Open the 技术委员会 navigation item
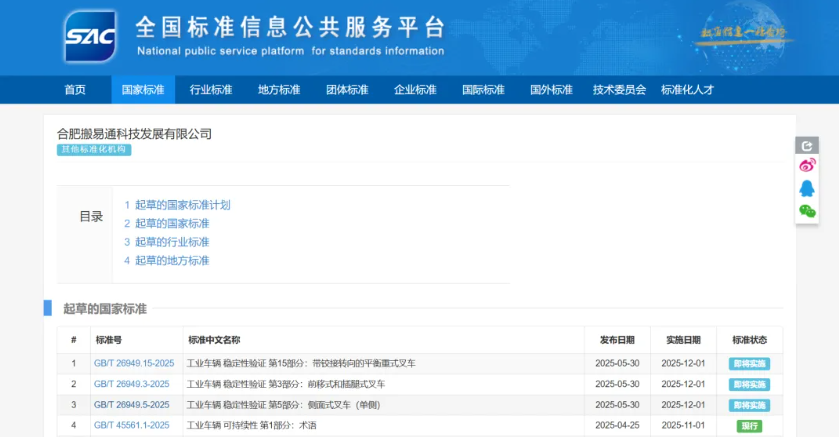 [x=619, y=90]
